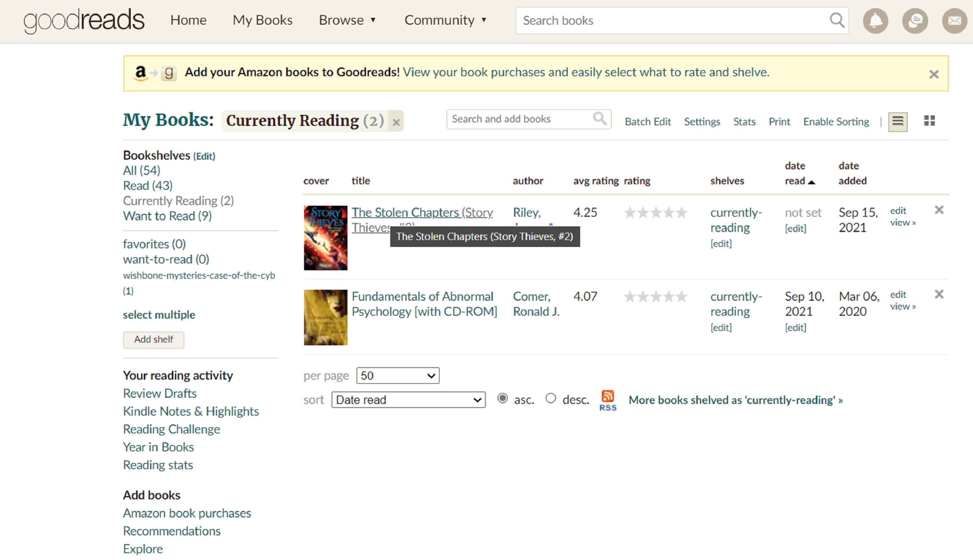Viewport: 973px width, 560px height.
Task: Remove Fundamentals of Abnormal Psychology from shelf
Action: [939, 294]
